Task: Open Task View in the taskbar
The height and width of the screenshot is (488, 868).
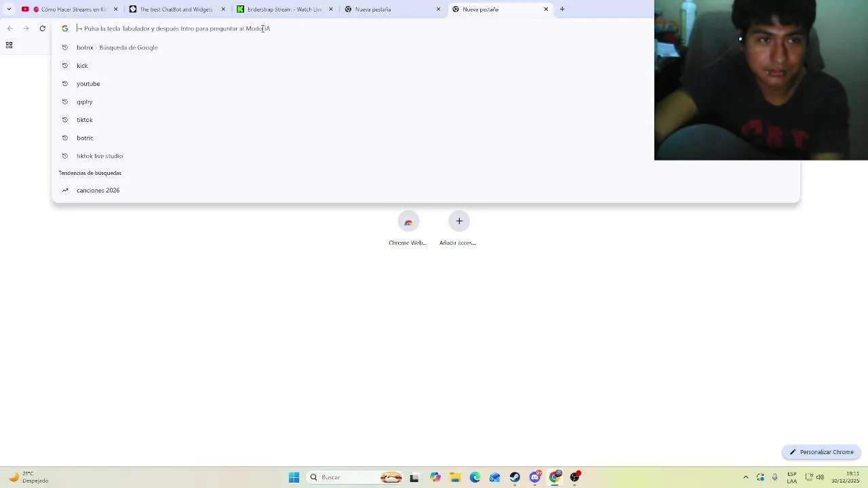Action: [414, 477]
